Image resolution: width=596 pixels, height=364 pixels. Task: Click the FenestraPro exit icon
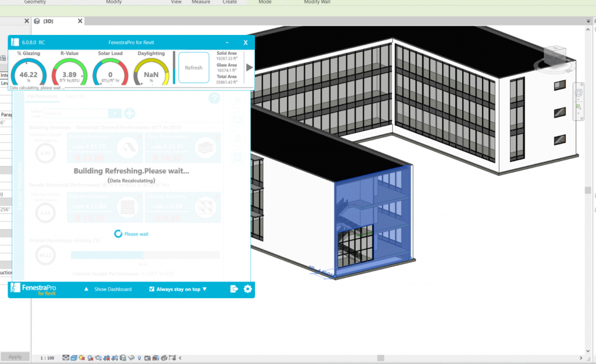(x=234, y=289)
